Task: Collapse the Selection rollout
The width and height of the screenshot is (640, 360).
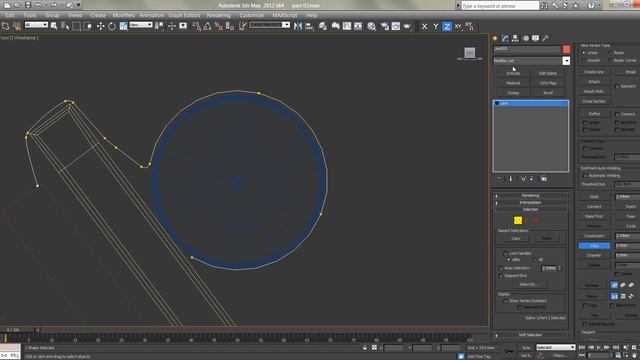Action: click(530, 209)
